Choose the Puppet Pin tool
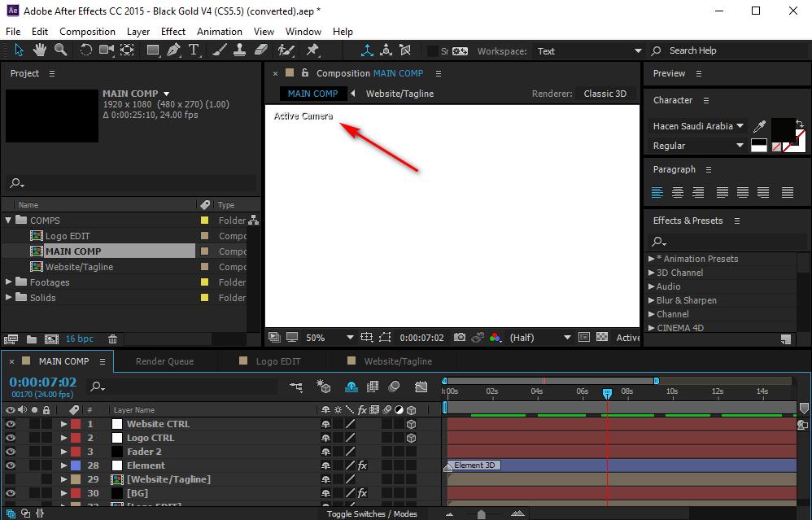Screen dimensions: 812x520 (x=312, y=50)
